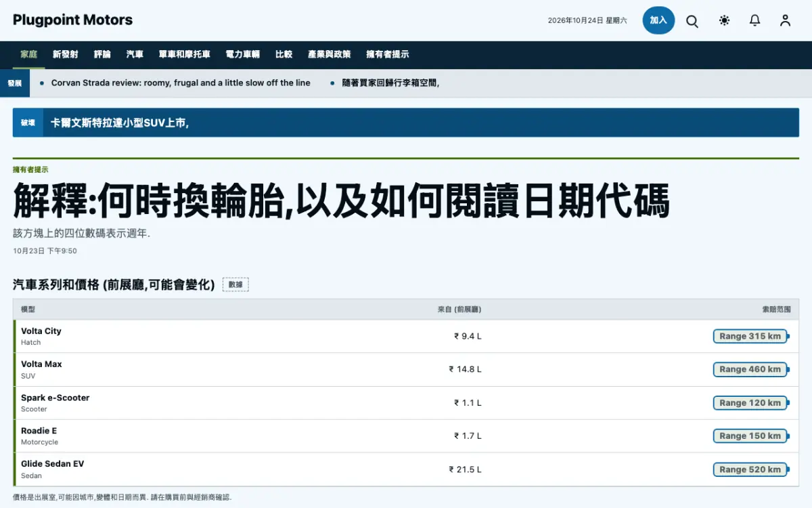Click the Range 120 km battery badge
Viewport: 812px width, 508px height.
[751, 402]
